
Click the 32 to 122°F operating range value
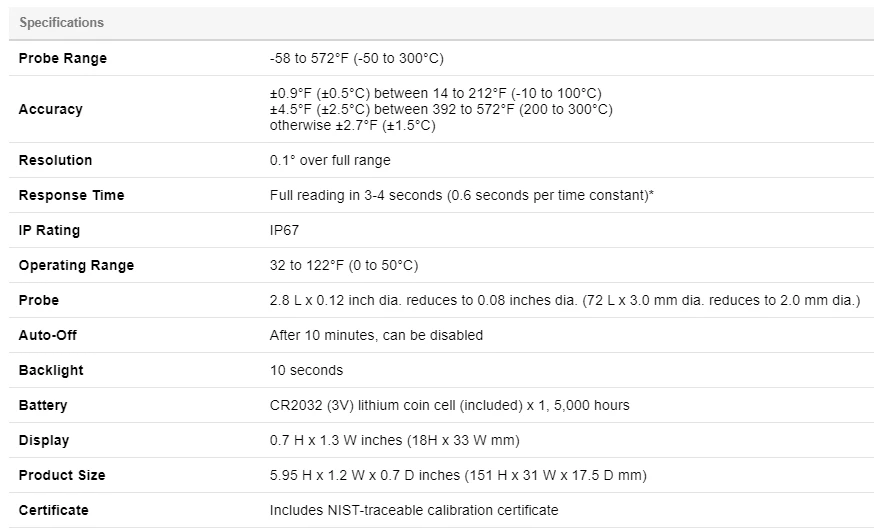(x=344, y=265)
